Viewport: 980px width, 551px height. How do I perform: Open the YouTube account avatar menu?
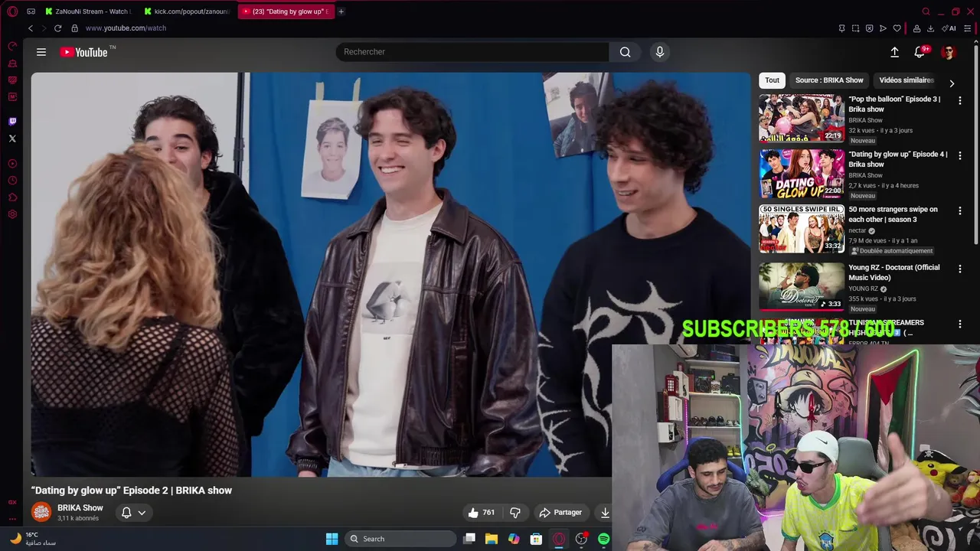click(948, 52)
